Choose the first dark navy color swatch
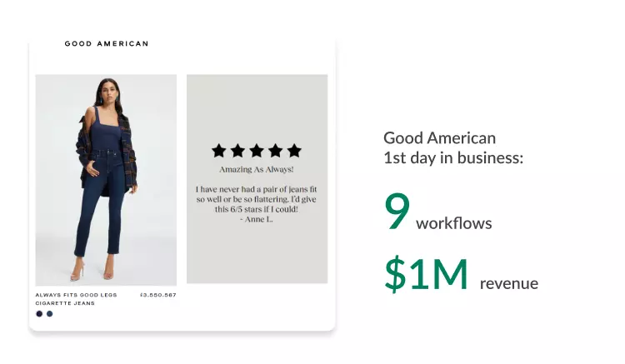Screen dimensions: 625x364 [x=39, y=314]
